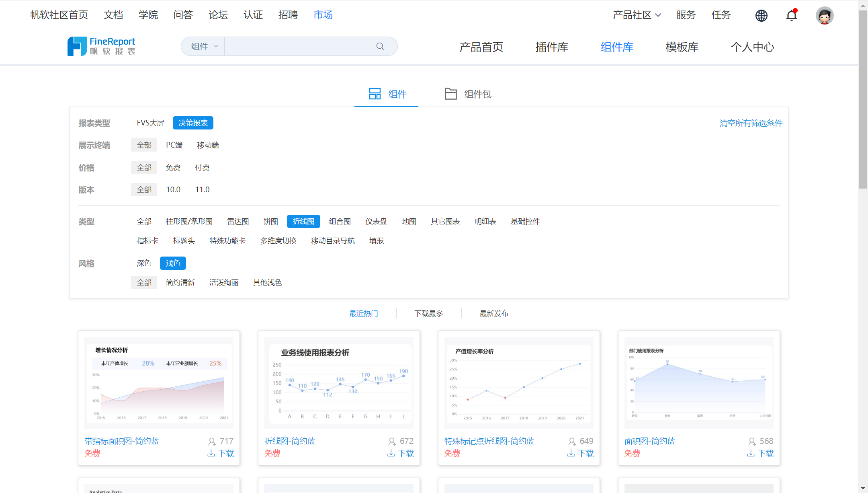The image size is (868, 493).
Task: Open the 插件库 navigation tab
Action: point(552,47)
